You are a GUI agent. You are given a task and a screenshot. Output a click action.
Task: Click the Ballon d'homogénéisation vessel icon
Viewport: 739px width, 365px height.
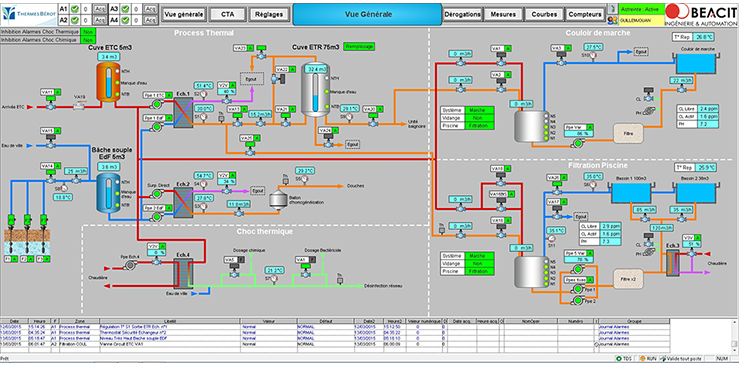pos(278,199)
